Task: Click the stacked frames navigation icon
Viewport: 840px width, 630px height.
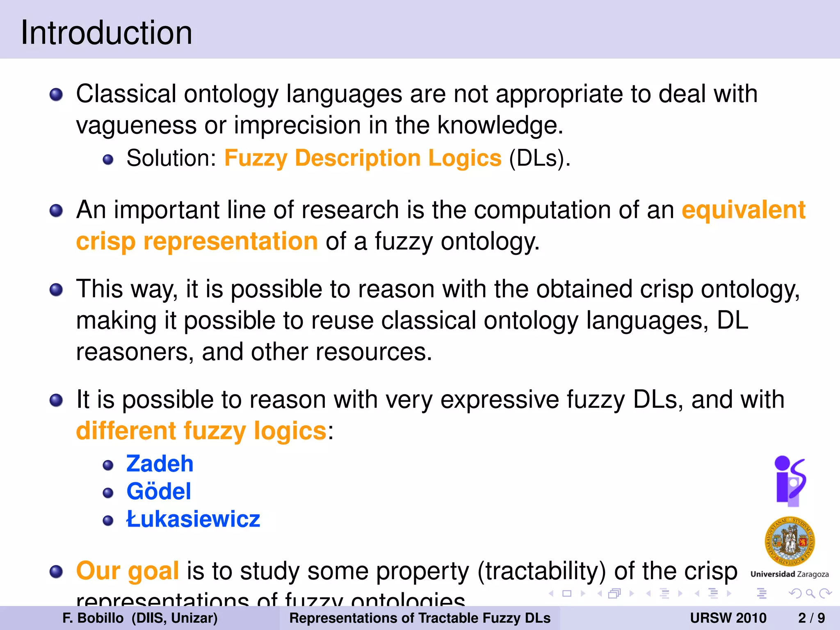Action: (614, 593)
